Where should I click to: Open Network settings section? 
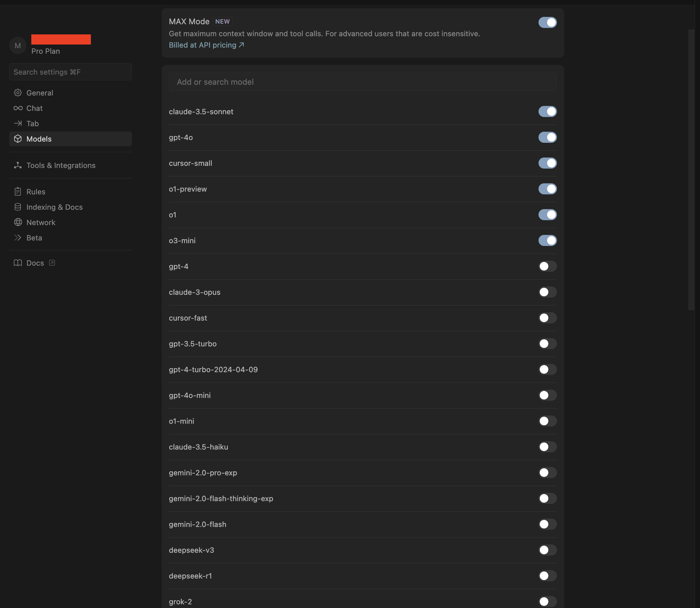pyautogui.click(x=71, y=222)
